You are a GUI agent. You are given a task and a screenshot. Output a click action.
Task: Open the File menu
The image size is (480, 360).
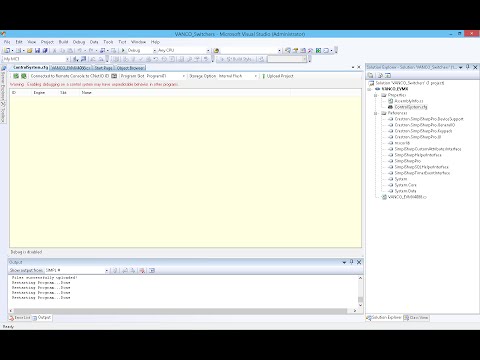point(7,42)
